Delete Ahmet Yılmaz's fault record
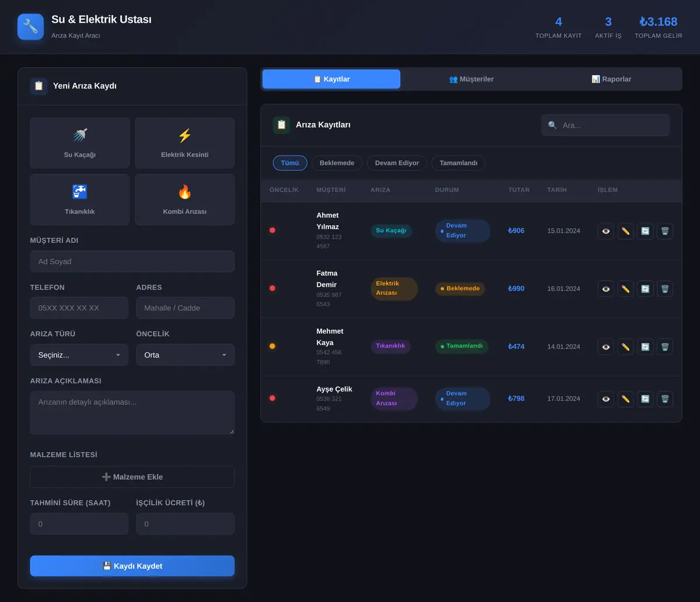The image size is (700, 602). (665, 231)
